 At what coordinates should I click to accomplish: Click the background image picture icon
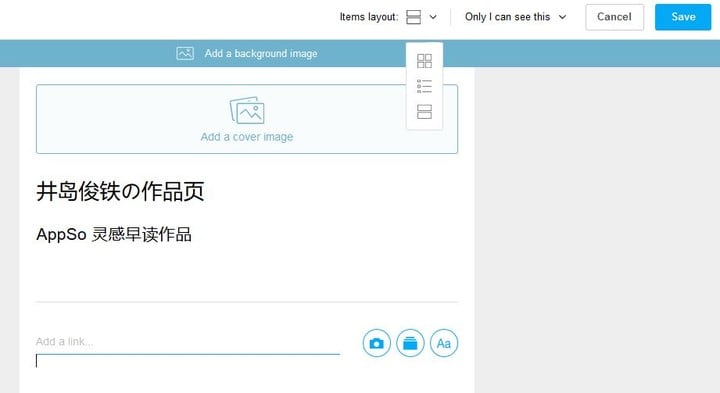[185, 53]
